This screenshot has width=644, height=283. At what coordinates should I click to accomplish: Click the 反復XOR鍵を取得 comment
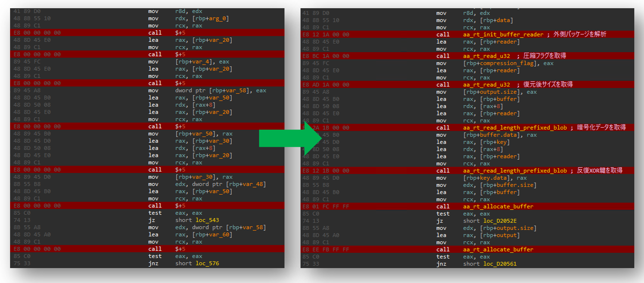600,170
